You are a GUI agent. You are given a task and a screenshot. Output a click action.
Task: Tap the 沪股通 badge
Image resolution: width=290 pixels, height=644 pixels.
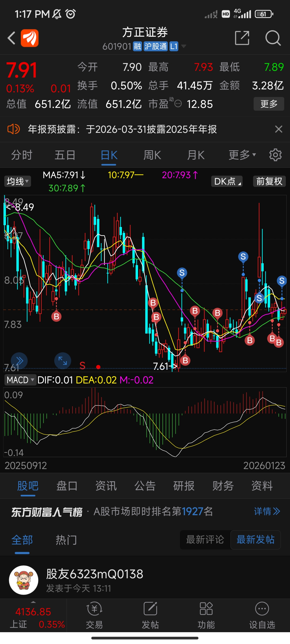156,46
